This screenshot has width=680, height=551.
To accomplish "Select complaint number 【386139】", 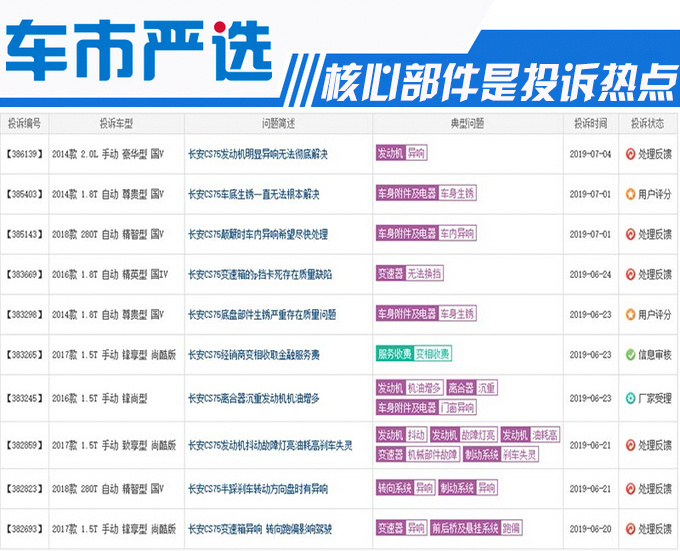I will point(24,154).
